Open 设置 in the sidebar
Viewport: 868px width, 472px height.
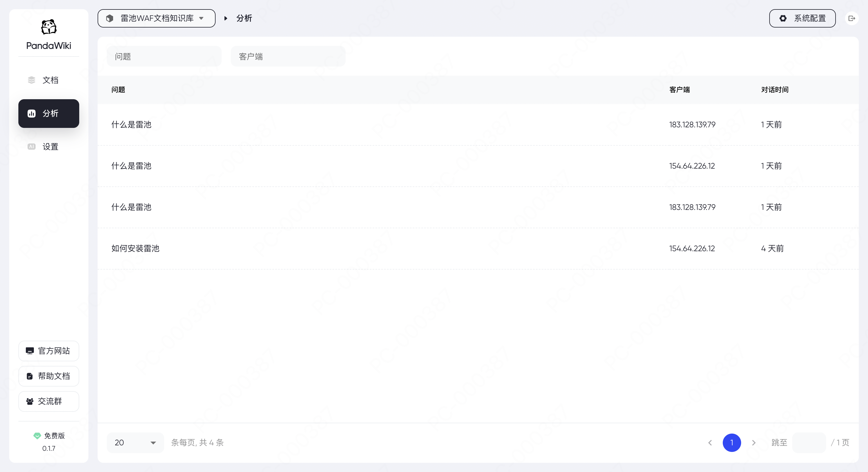tap(49, 147)
